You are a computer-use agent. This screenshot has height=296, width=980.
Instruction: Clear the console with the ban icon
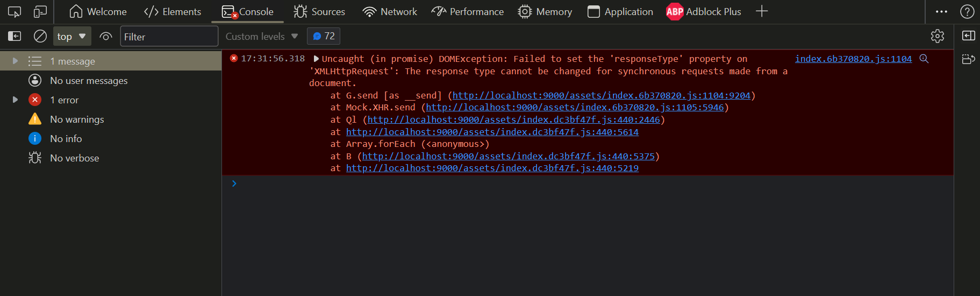point(40,36)
